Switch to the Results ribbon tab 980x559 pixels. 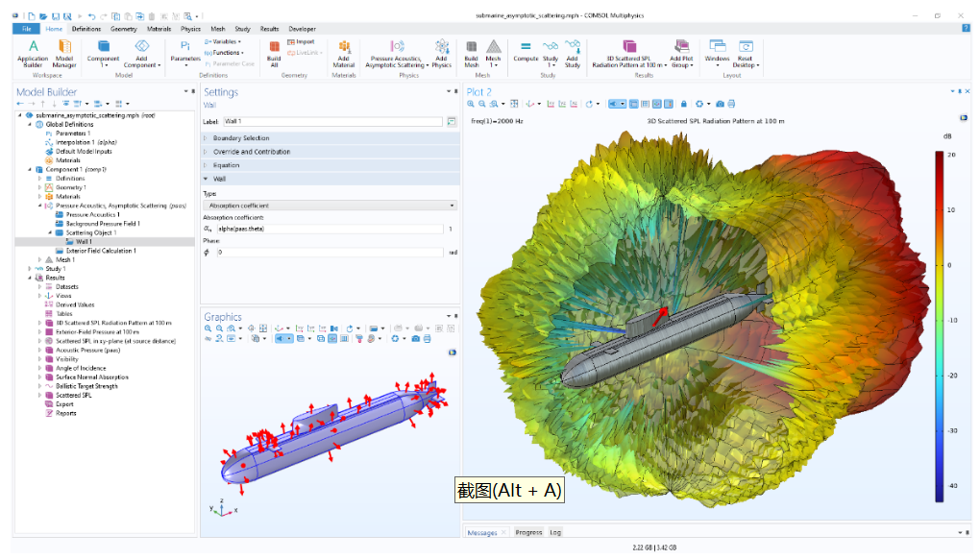pos(269,29)
